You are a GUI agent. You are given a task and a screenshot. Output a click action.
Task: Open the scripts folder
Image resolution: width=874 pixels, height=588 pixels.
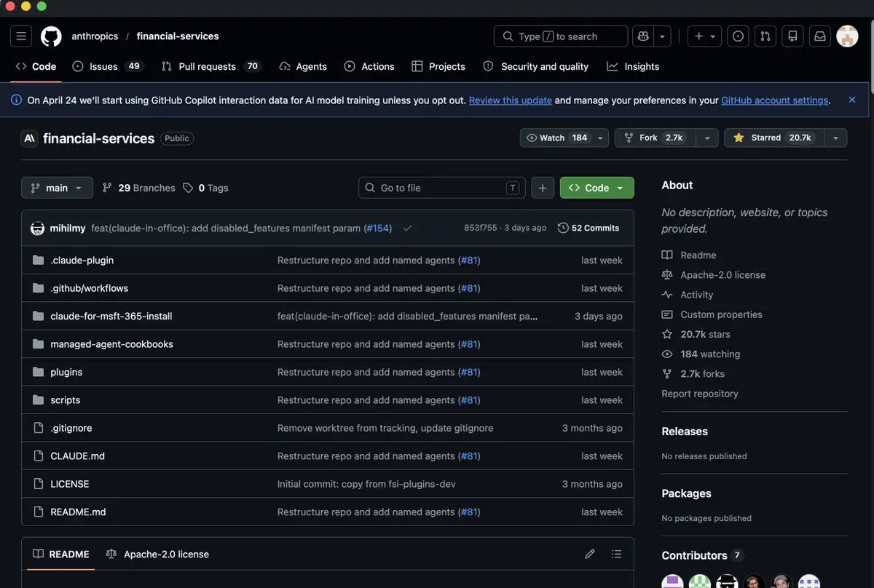coord(66,400)
